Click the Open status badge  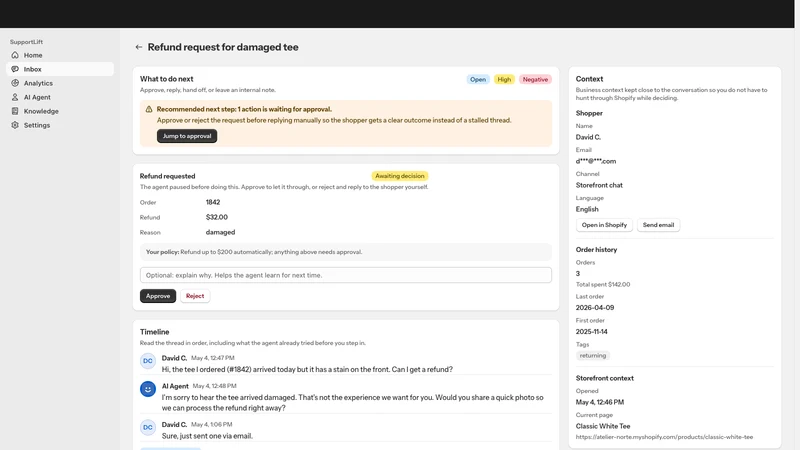(x=478, y=80)
